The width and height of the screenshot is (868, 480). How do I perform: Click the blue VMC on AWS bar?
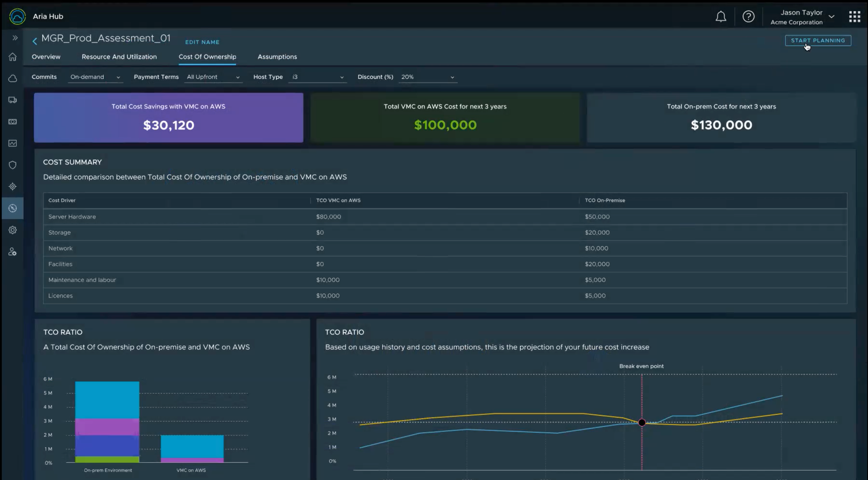click(x=192, y=447)
